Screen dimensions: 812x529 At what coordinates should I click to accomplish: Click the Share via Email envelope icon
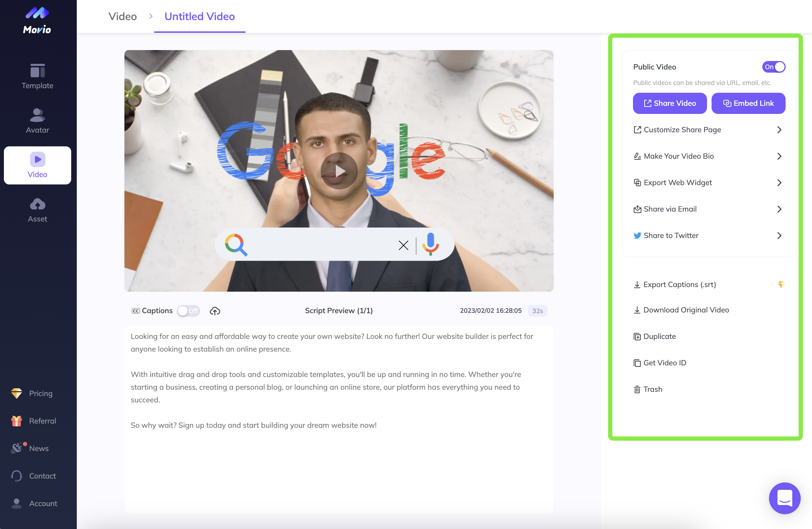[637, 209]
